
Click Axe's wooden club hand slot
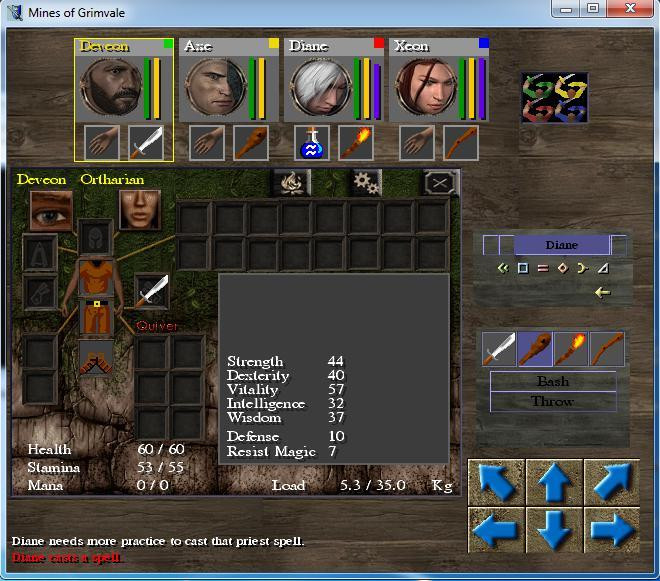point(251,143)
